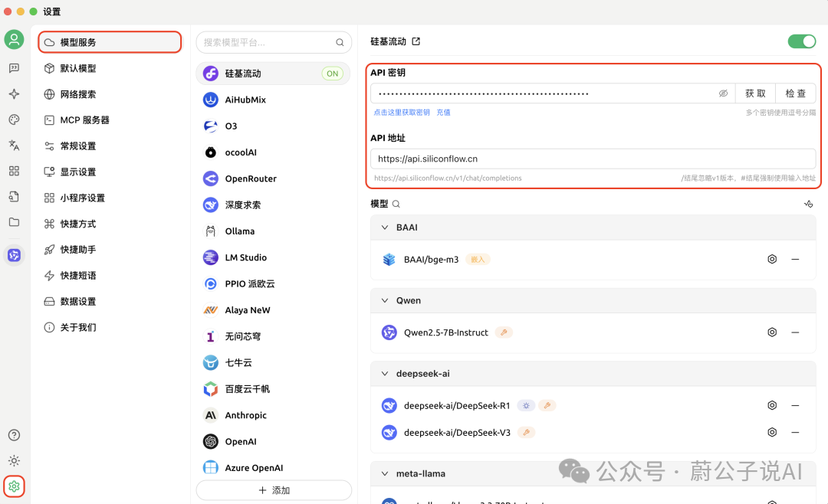Open settings for DeepSeek-R1 model

tap(772, 405)
